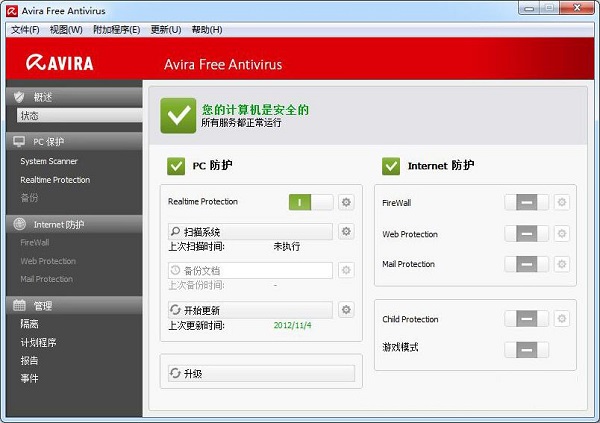Click the Internet 防护 globe icon
The width and height of the screenshot is (600, 423).
20,224
